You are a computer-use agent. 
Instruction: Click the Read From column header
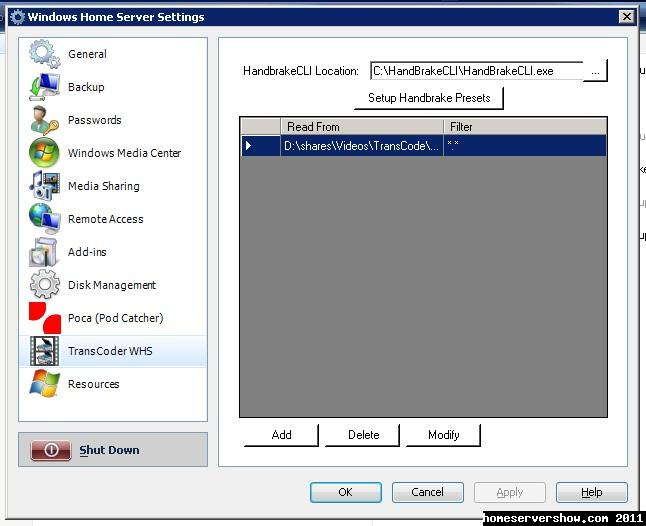362,126
